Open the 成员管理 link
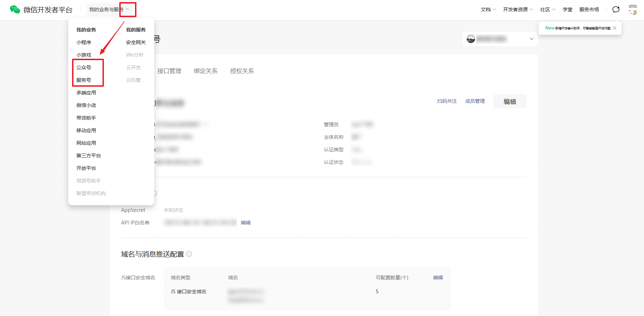The height and width of the screenshot is (316, 644). pos(475,101)
